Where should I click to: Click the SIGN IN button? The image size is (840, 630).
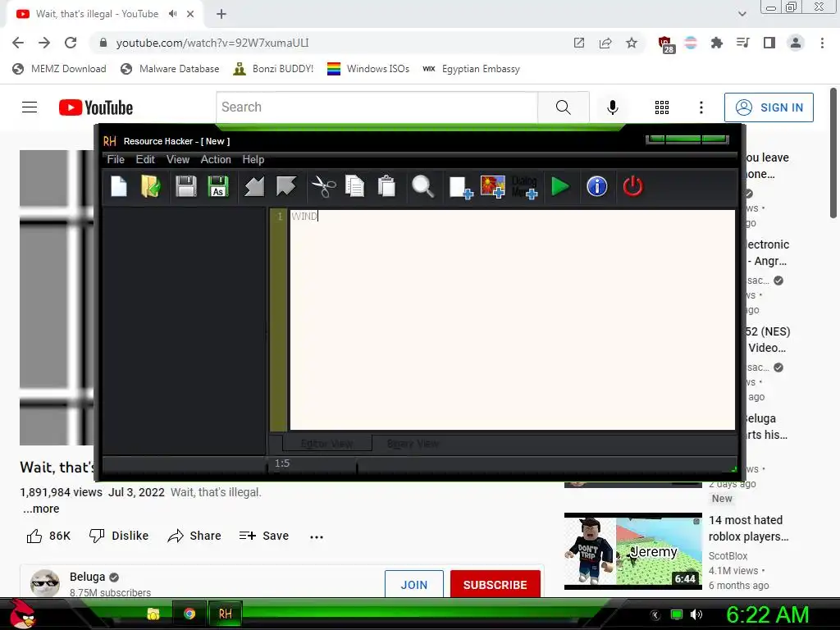click(x=769, y=107)
